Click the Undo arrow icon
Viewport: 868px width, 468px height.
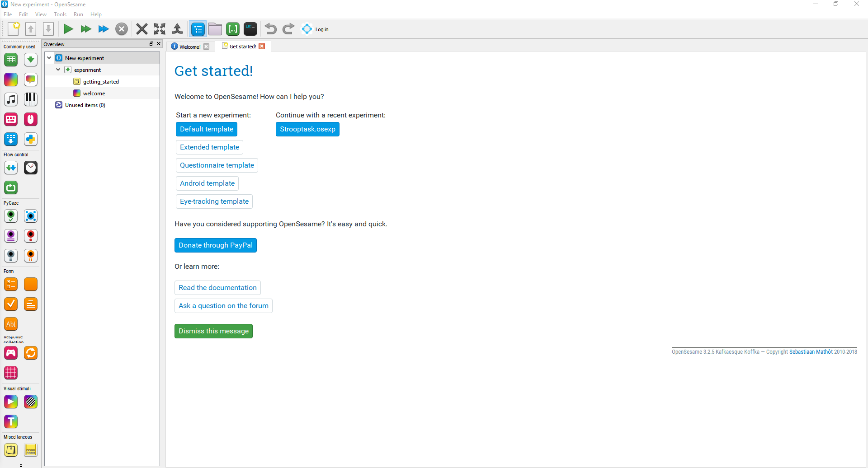pyautogui.click(x=271, y=29)
